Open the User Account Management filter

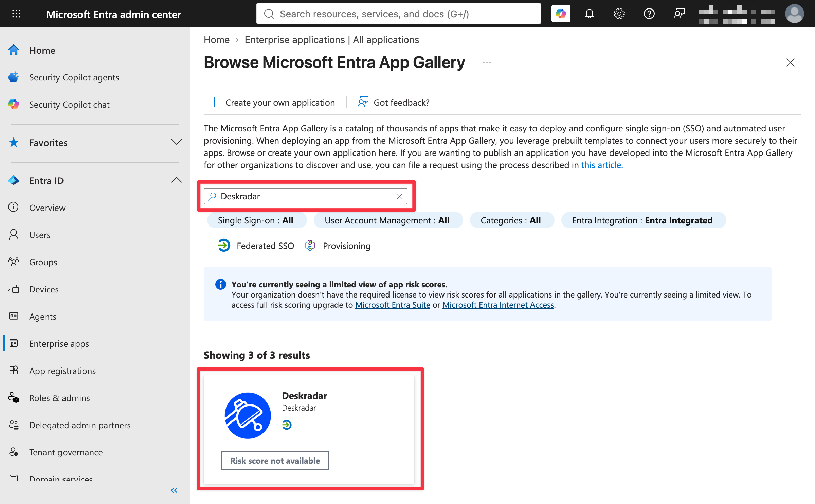tap(388, 220)
